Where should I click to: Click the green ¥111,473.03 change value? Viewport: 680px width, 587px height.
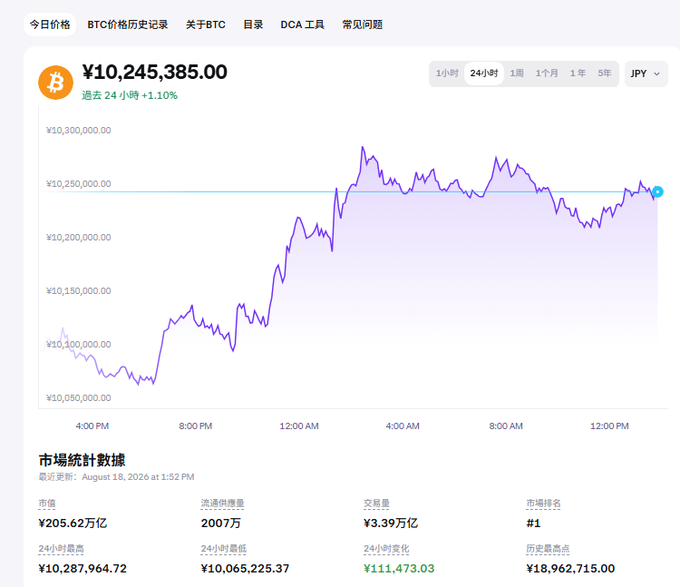click(x=399, y=568)
